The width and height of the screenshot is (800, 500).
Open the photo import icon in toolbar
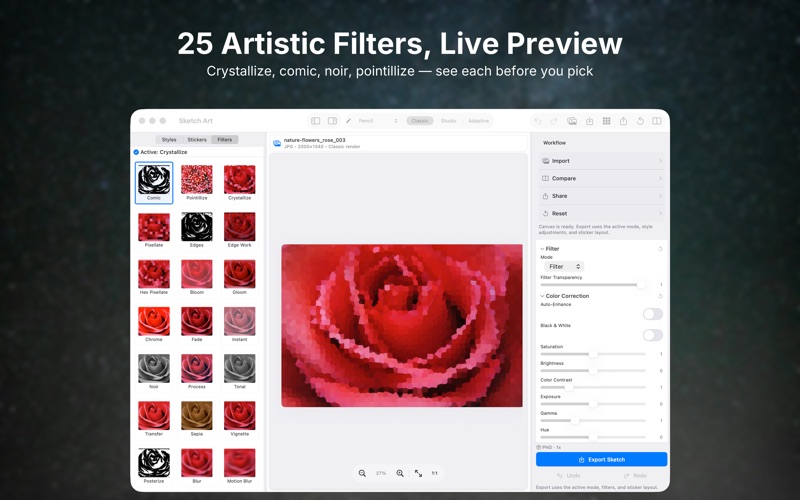tap(572, 121)
